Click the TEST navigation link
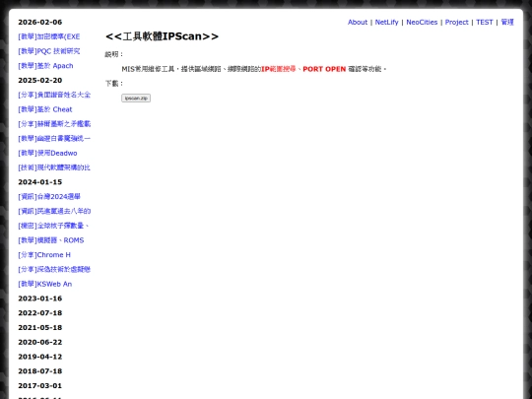This screenshot has width=532, height=399. (484, 22)
